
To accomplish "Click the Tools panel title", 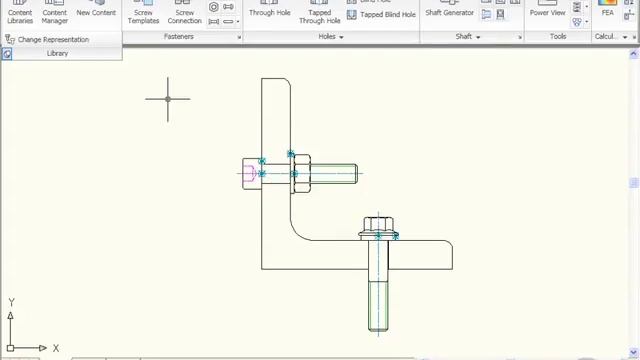I will point(558,37).
